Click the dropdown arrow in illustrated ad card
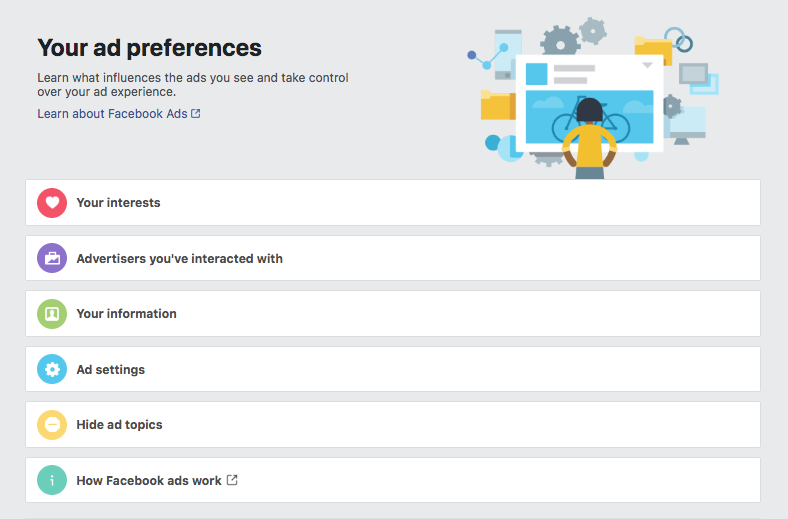Image resolution: width=788 pixels, height=519 pixels. pos(647,65)
